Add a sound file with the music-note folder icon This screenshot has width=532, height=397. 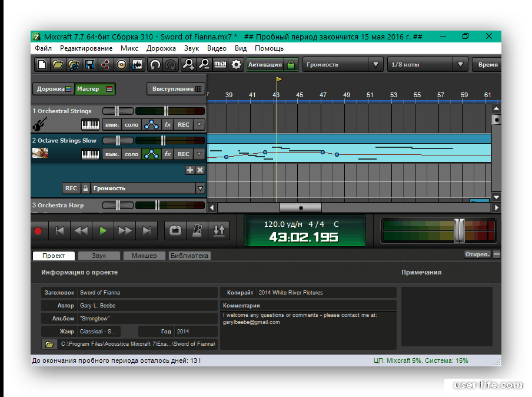[74, 64]
